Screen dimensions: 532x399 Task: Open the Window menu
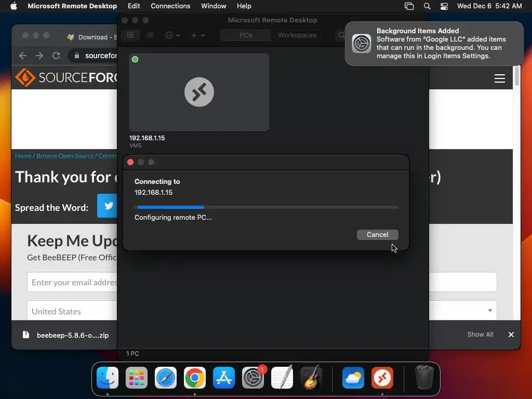coord(214,6)
